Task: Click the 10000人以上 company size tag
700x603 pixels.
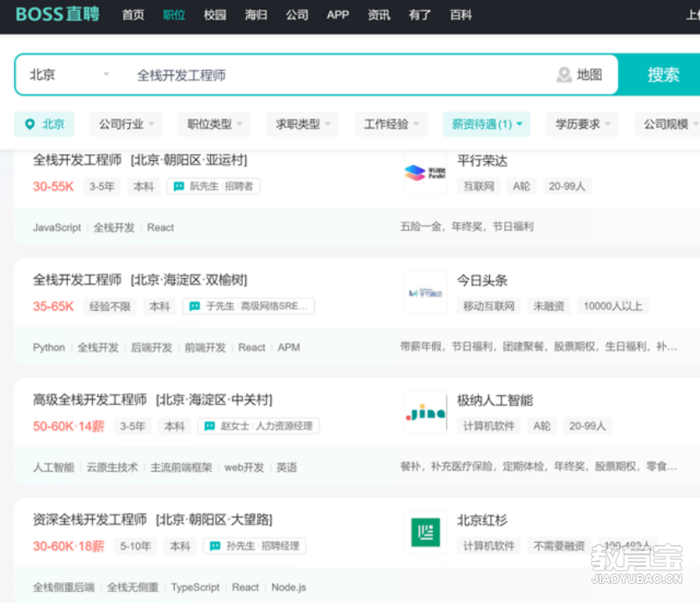Action: pos(613,306)
